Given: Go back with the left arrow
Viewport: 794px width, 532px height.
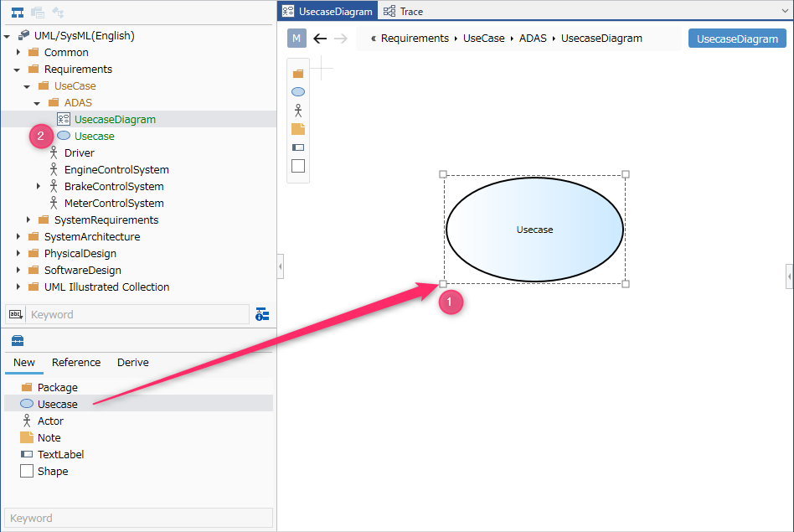Looking at the screenshot, I should tap(320, 39).
